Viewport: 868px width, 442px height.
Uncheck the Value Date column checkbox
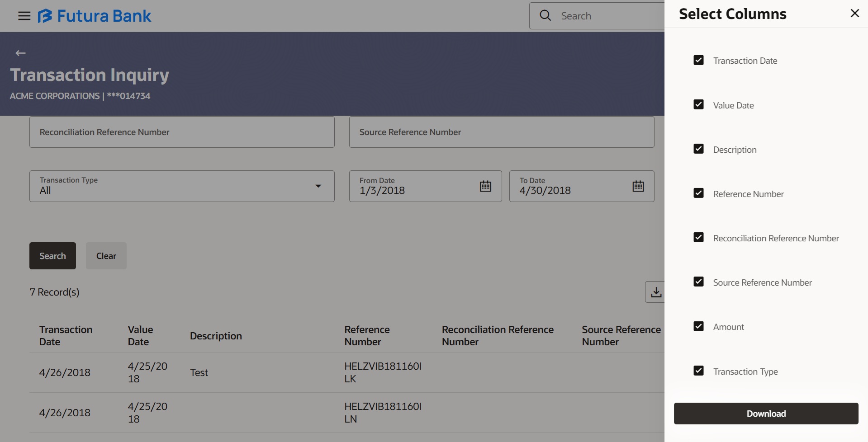coord(698,104)
